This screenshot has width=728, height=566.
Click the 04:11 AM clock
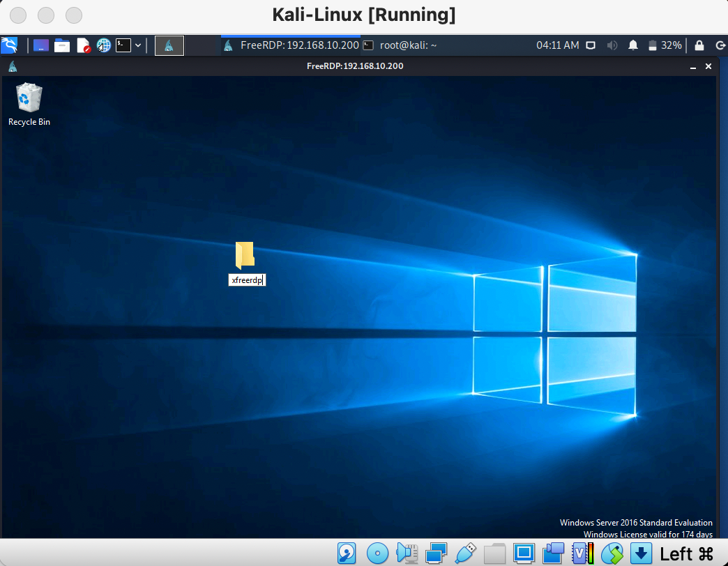coord(558,45)
